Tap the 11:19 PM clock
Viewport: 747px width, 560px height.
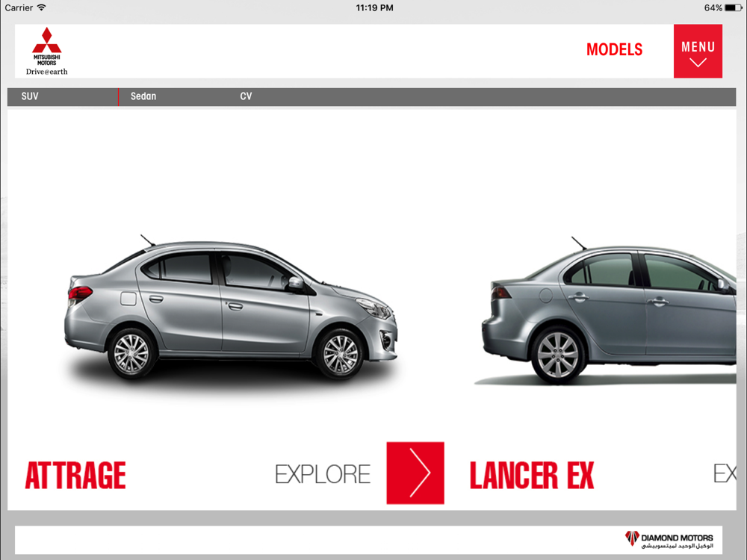point(374,7)
